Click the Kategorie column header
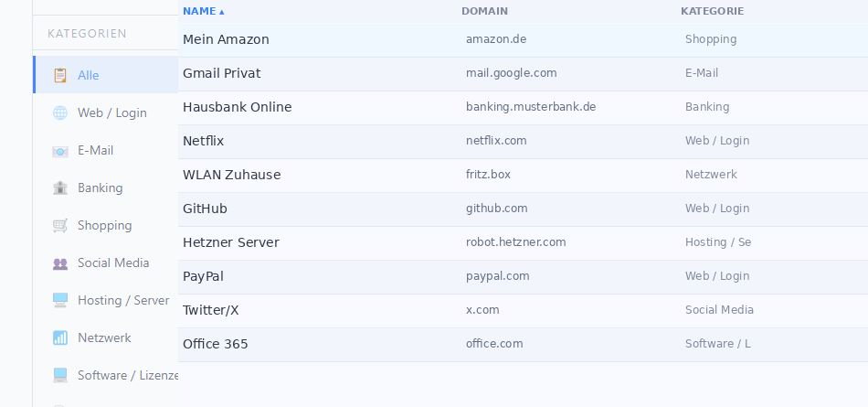The height and width of the screenshot is (407, 868). point(712,11)
